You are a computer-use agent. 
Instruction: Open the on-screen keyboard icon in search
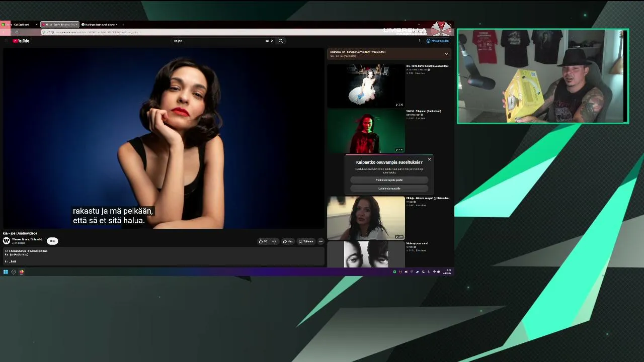pos(267,41)
